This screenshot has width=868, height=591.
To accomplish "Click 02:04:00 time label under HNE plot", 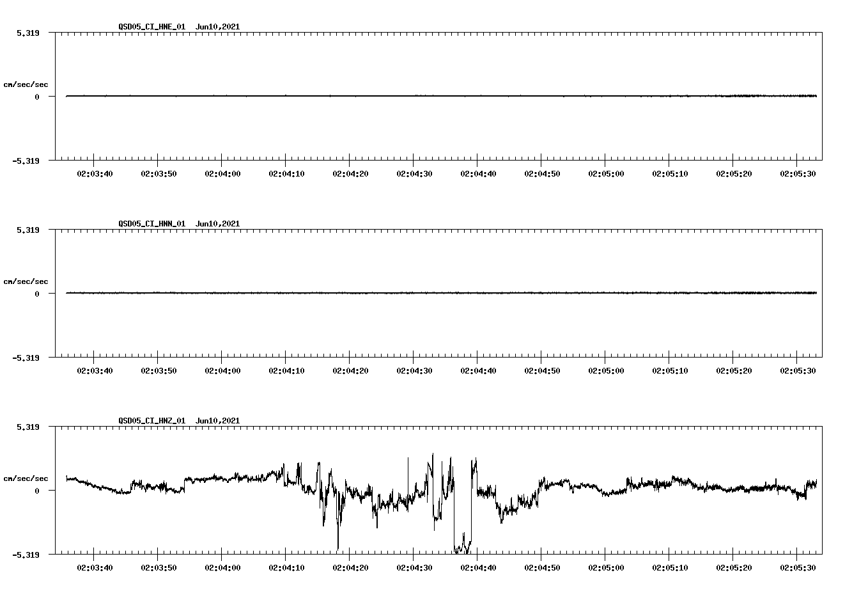I will click(x=222, y=174).
